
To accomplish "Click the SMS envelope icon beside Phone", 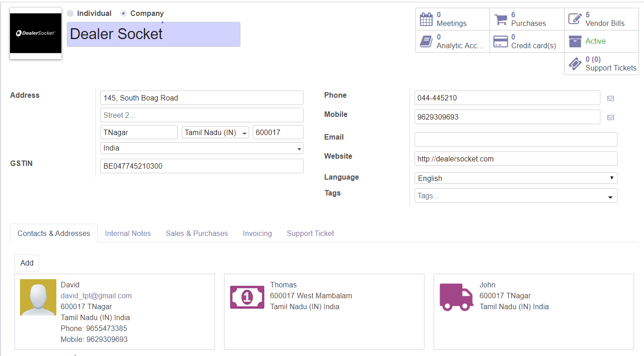I will [x=610, y=98].
